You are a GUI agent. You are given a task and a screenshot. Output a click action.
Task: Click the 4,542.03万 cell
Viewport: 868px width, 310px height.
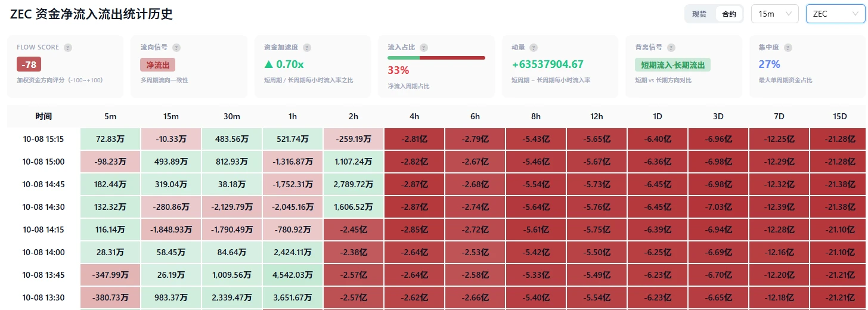[293, 275]
